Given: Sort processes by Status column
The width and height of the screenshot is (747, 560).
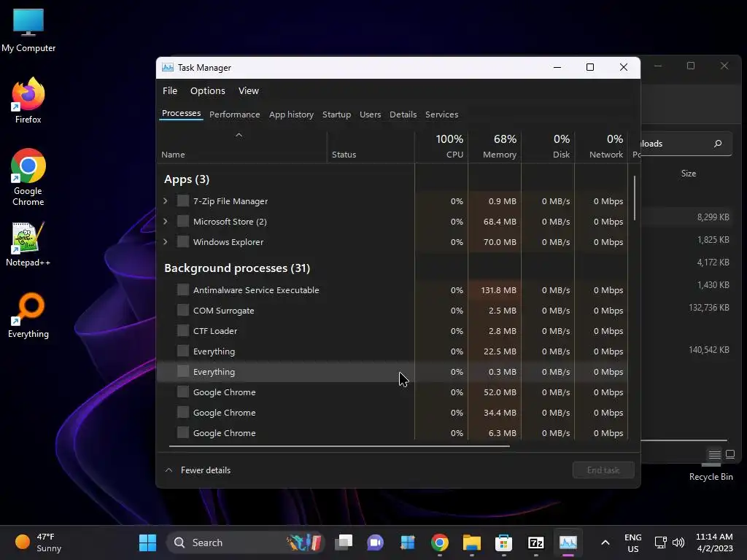Looking at the screenshot, I should point(371,147).
